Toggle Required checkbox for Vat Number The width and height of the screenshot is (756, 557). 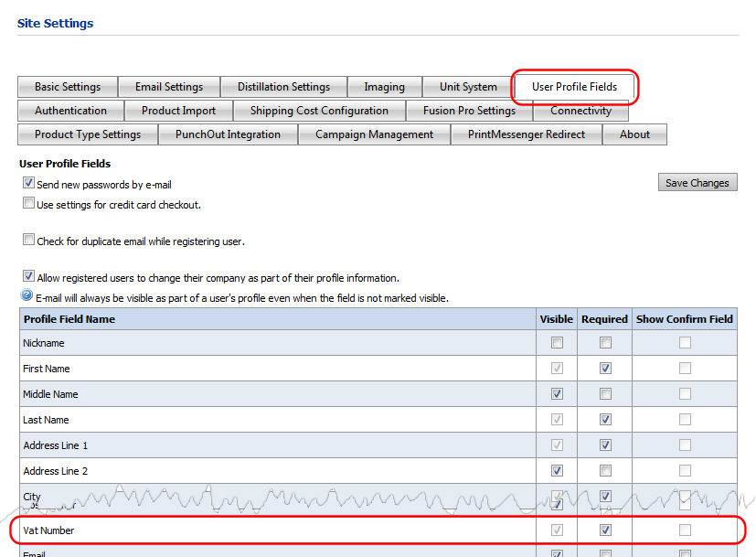tap(605, 530)
